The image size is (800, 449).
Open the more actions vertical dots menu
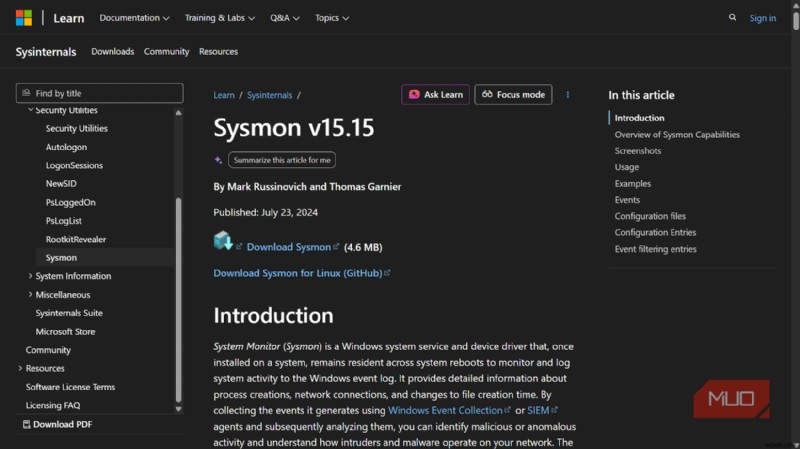pos(567,95)
